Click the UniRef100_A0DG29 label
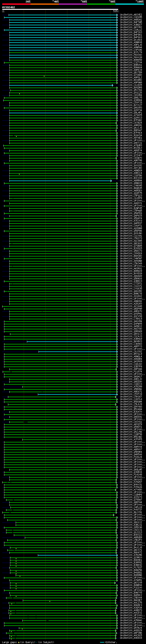This screenshot has width=146, height=644. 131,630
